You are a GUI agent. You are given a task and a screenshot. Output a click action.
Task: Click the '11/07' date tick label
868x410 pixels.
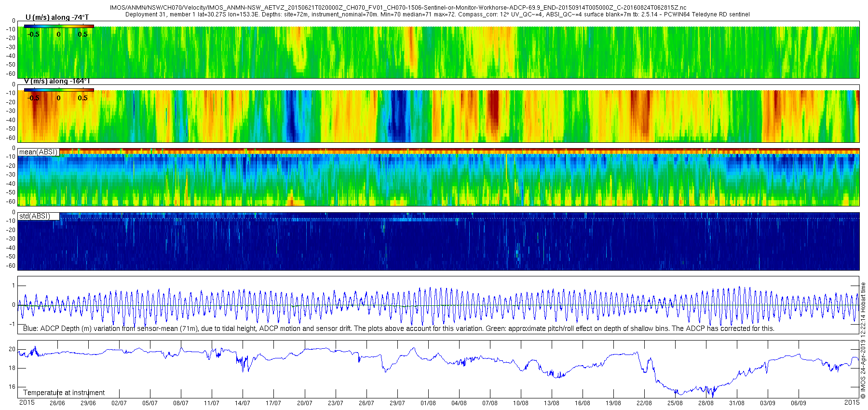click(x=211, y=403)
